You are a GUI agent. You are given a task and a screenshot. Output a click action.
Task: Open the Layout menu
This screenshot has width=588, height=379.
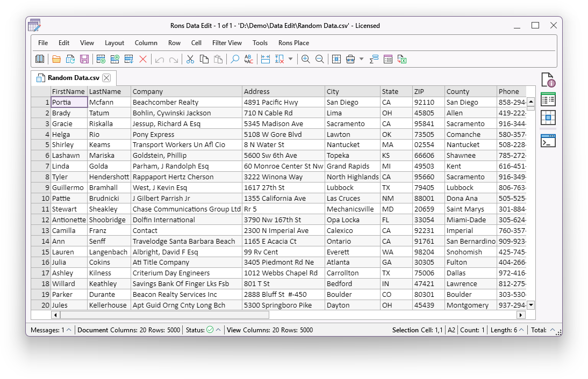pos(114,43)
